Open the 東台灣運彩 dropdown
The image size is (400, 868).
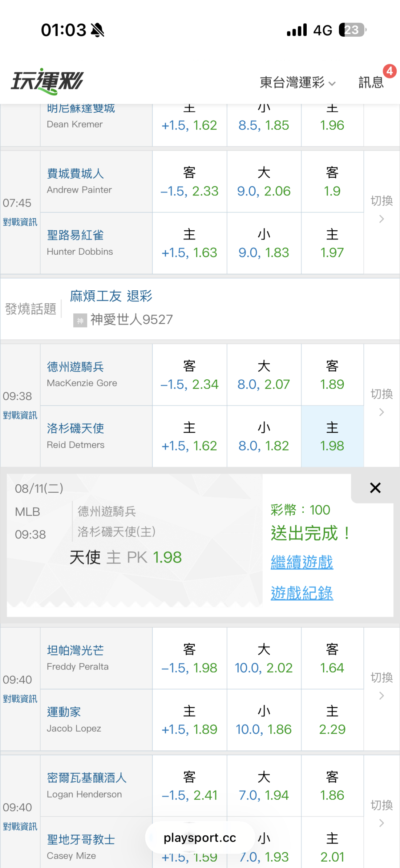tap(298, 83)
